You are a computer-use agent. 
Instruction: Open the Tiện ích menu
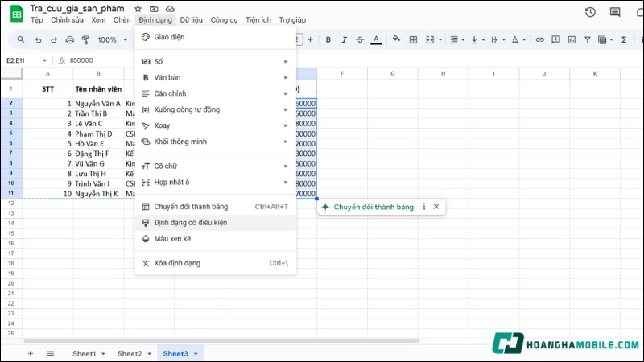[x=258, y=19]
